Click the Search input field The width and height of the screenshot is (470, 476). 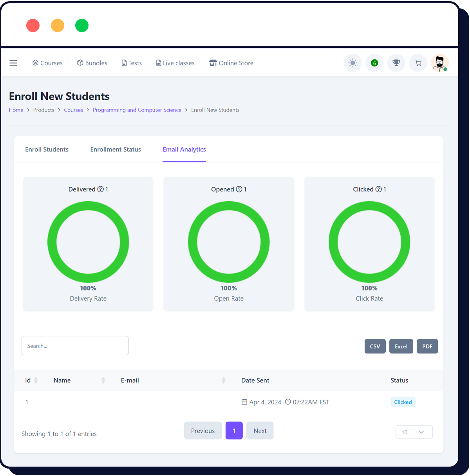pos(75,346)
